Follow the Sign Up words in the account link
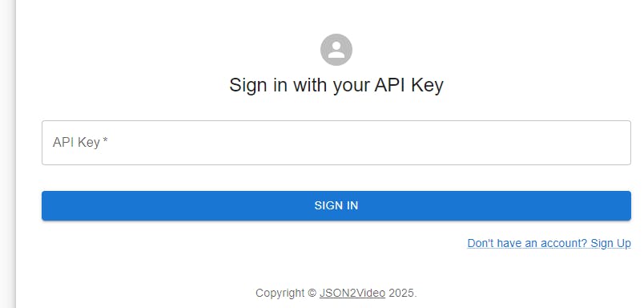This screenshot has height=308, width=644. click(610, 244)
